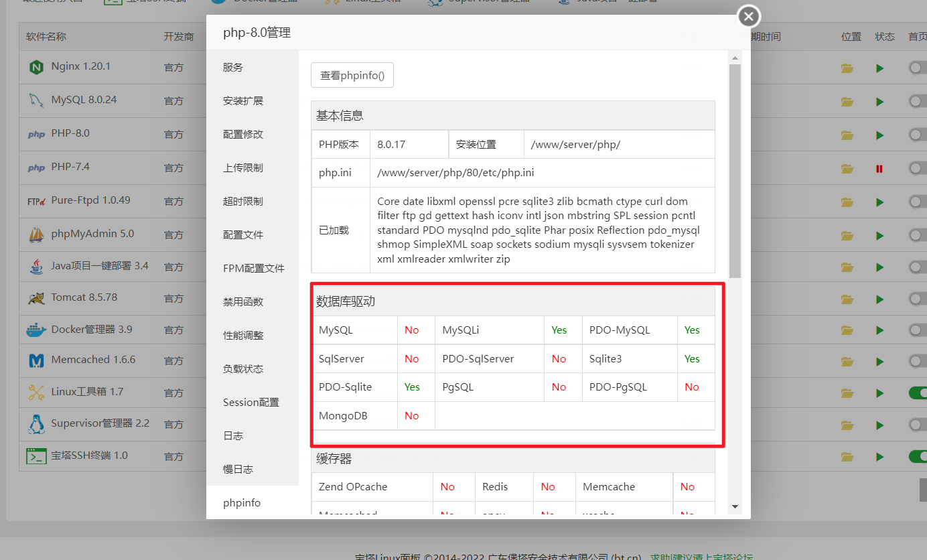Click the 查看phpinfo() button
This screenshot has height=560, width=927.
pyautogui.click(x=352, y=76)
